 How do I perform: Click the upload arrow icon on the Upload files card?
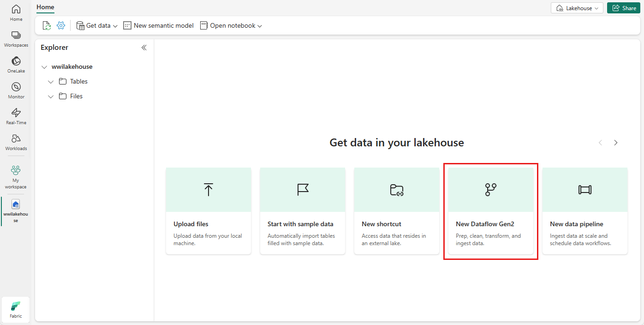pyautogui.click(x=209, y=190)
